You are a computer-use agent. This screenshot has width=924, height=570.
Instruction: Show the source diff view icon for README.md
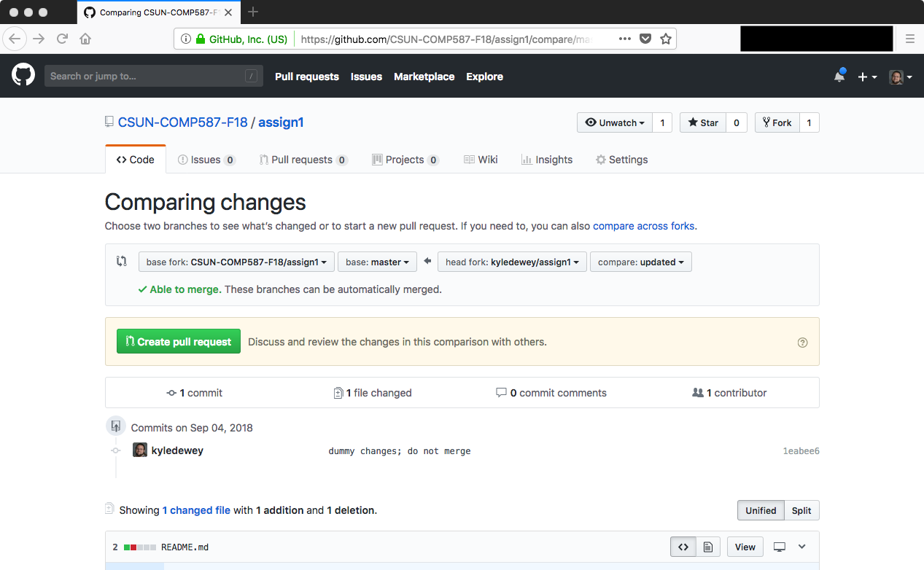683,547
